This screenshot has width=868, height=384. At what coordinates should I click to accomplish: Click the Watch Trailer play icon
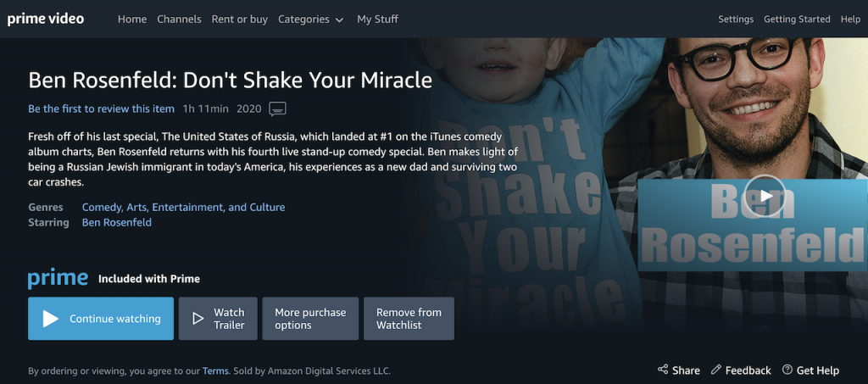point(198,319)
